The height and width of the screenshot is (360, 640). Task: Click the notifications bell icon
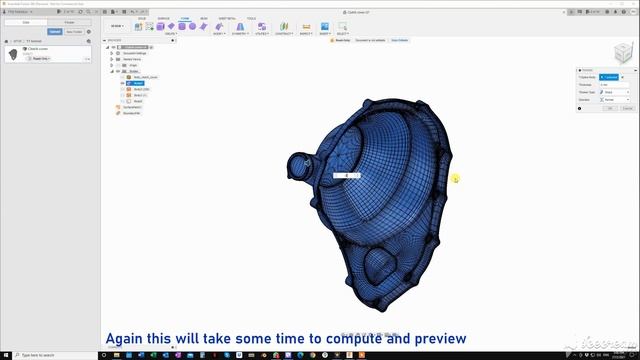[x=616, y=12]
